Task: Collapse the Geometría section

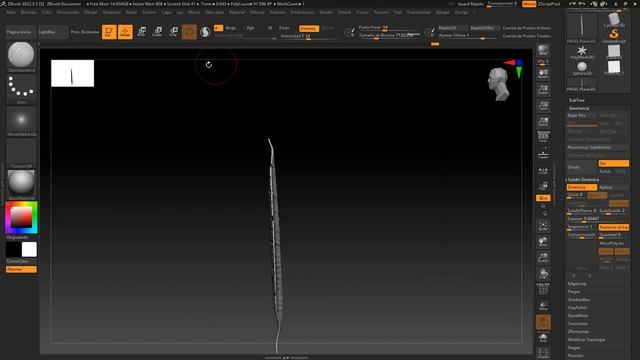Action: 579,108
